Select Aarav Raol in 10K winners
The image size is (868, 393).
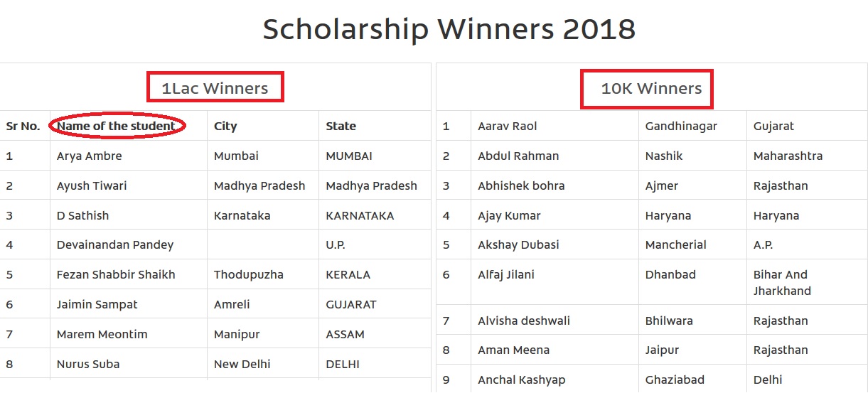(508, 126)
